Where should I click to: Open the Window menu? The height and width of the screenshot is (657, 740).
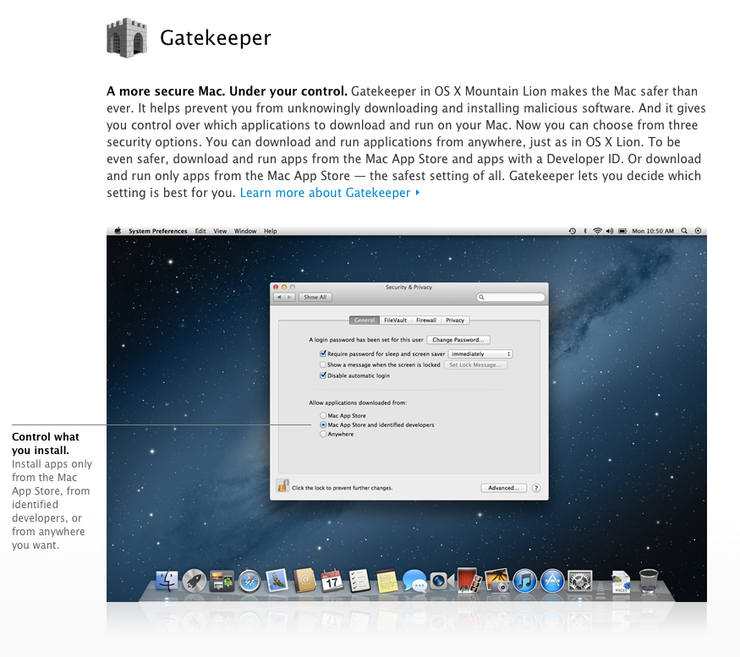[245, 231]
